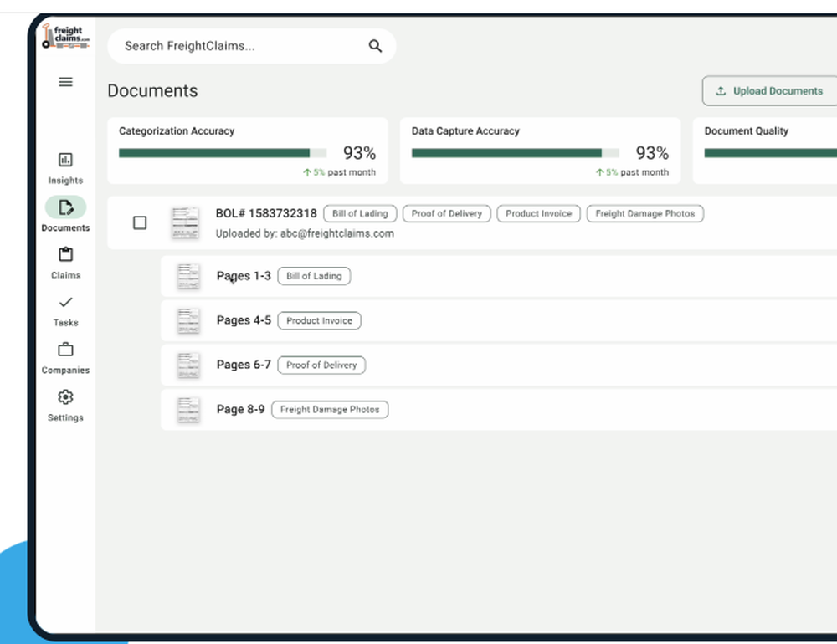Open Companies in the sidebar

(65, 358)
